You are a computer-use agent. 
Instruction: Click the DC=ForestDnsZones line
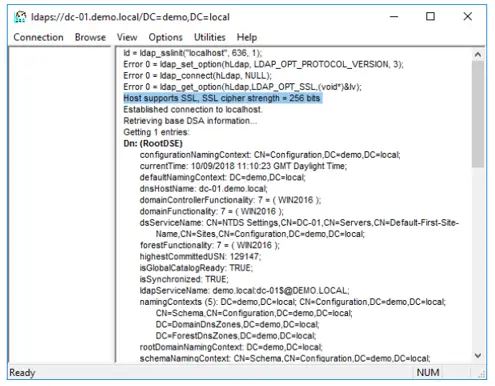pyautogui.click(x=236, y=336)
